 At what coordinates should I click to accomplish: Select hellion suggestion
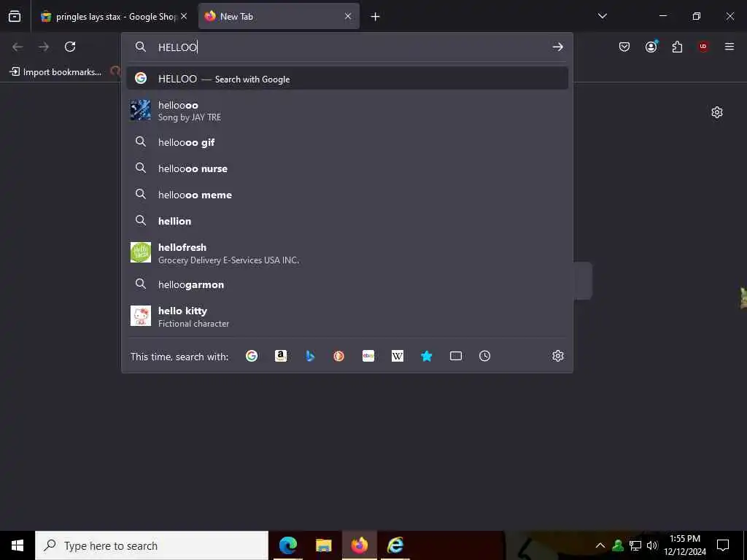coord(347,221)
